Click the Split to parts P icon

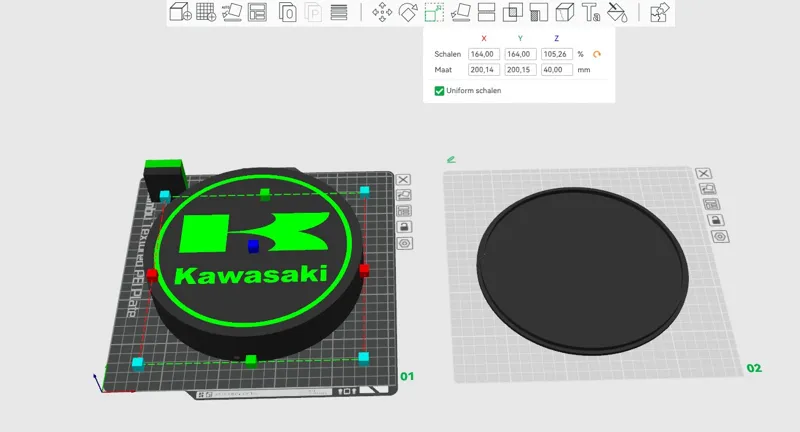coord(313,12)
